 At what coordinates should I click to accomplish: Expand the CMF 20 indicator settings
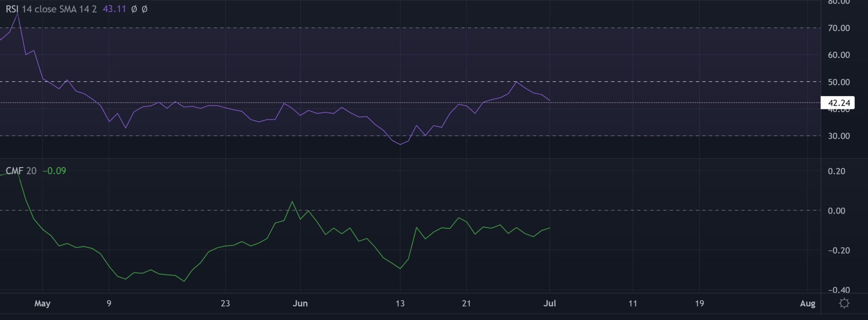coord(32,171)
